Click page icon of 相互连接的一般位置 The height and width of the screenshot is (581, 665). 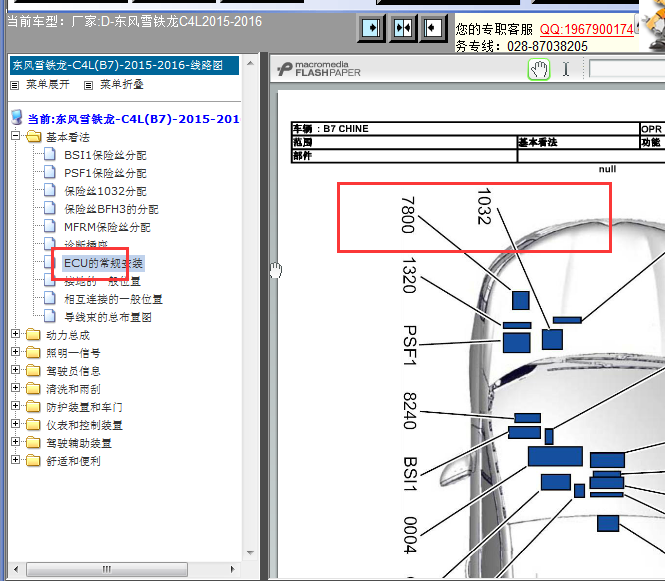50,298
